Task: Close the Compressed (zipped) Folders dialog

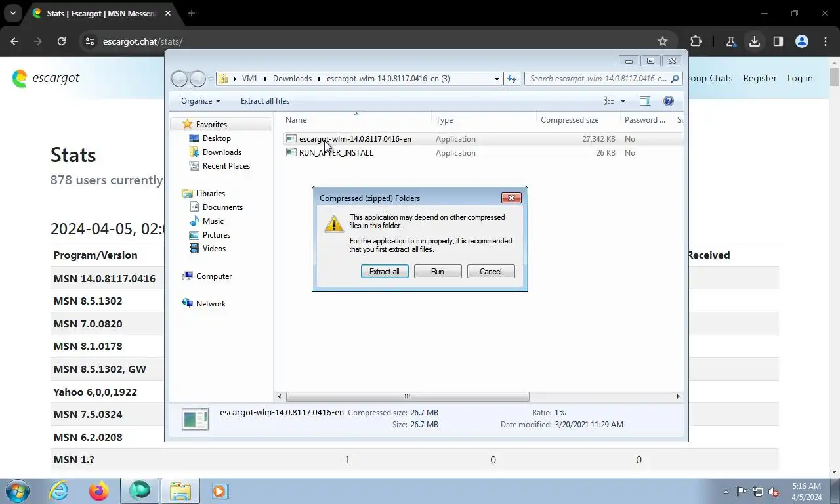Action: [511, 198]
